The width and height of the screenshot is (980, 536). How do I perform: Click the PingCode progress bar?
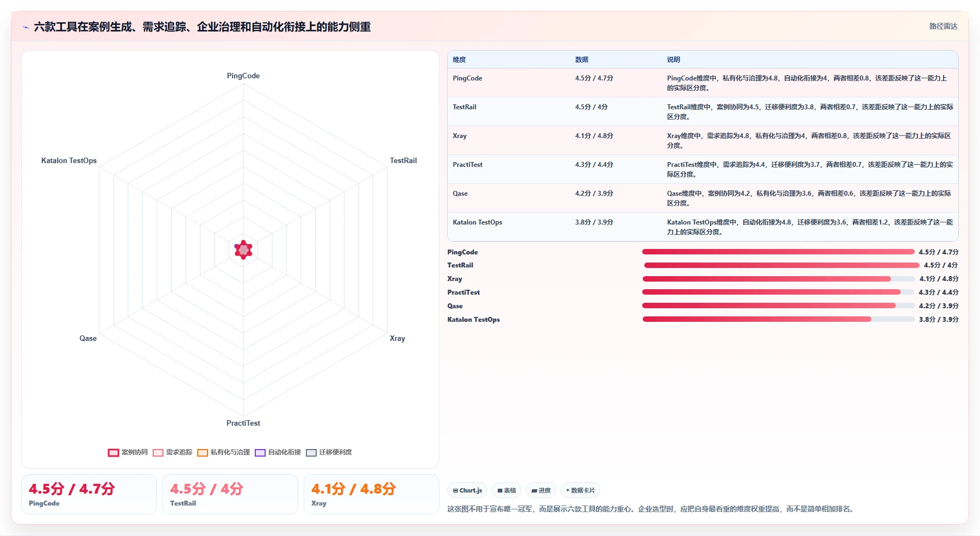click(778, 252)
